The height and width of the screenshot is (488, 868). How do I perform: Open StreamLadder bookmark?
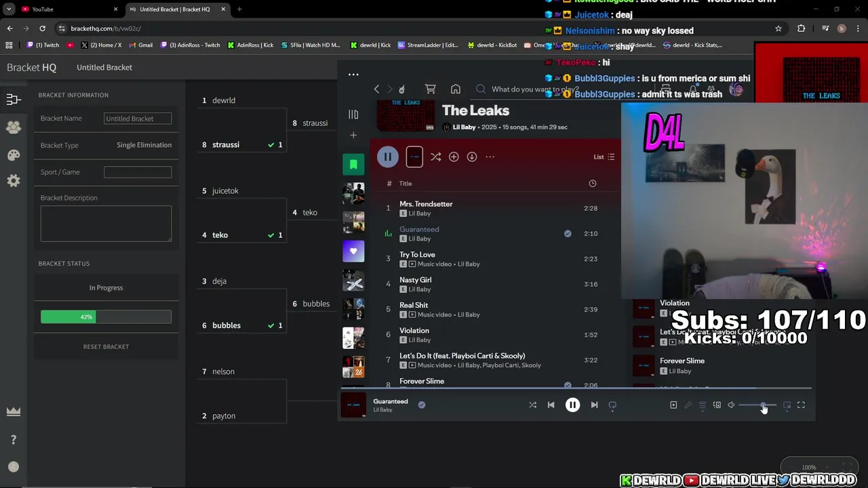click(429, 45)
